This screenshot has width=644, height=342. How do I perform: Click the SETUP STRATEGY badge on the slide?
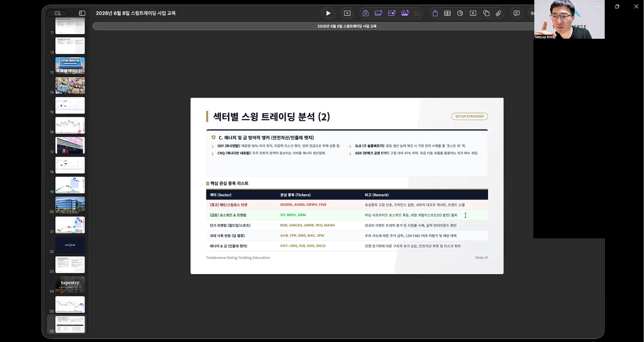click(x=469, y=116)
